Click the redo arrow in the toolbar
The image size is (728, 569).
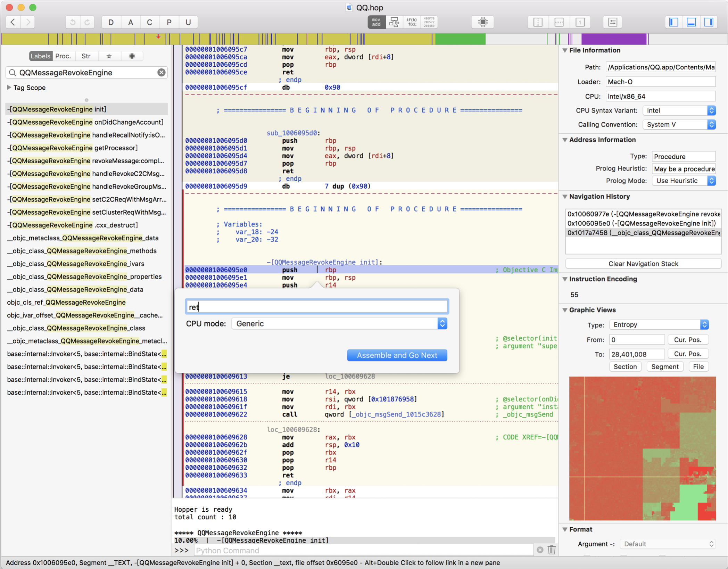pos(87,22)
